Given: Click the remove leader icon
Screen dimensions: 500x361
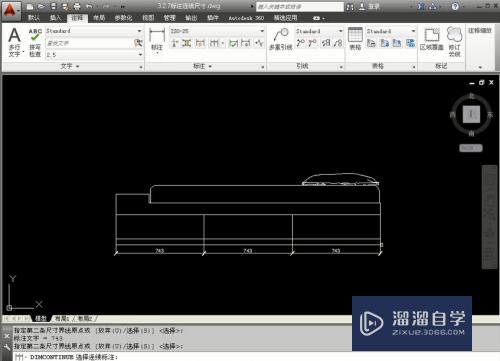Looking at the screenshot, I should [313, 43].
